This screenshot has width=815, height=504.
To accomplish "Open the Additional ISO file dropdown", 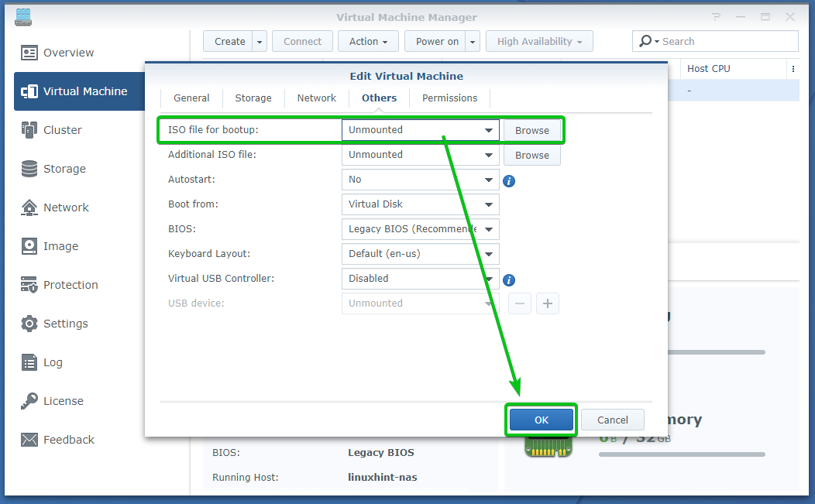I will click(420, 155).
